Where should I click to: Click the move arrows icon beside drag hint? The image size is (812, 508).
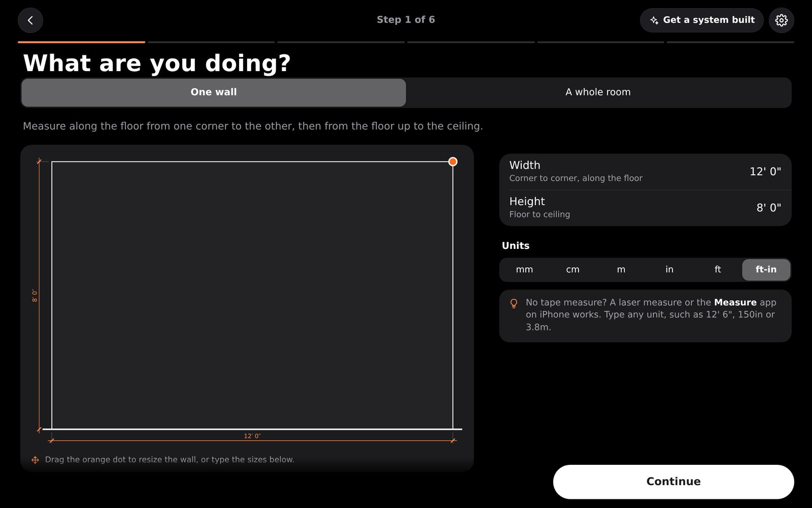(x=35, y=460)
